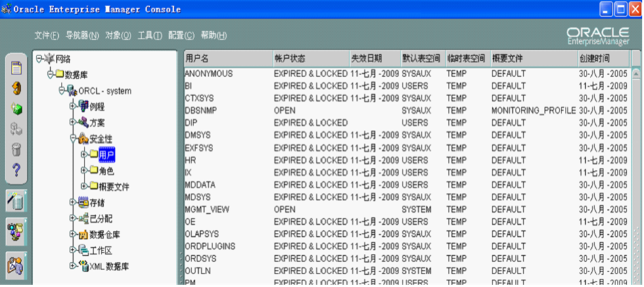Open the 对象(O) menu
The width and height of the screenshot is (644, 287).
118,36
